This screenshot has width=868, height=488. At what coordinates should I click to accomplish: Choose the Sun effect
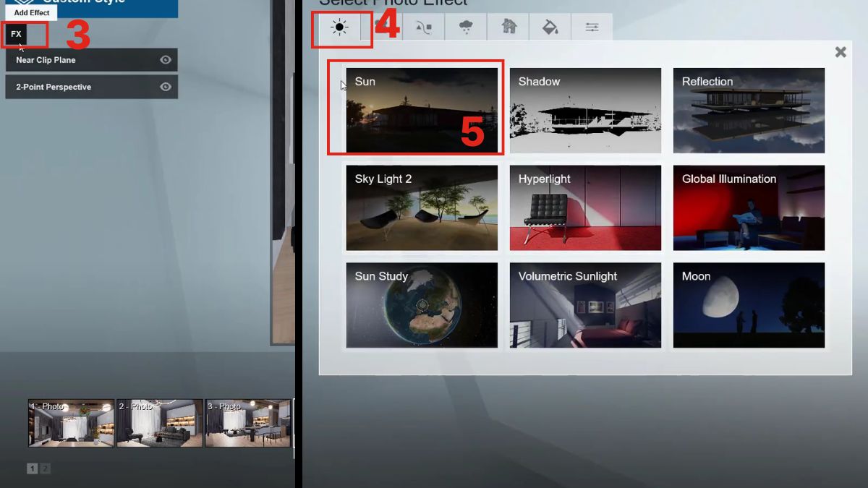click(x=422, y=111)
